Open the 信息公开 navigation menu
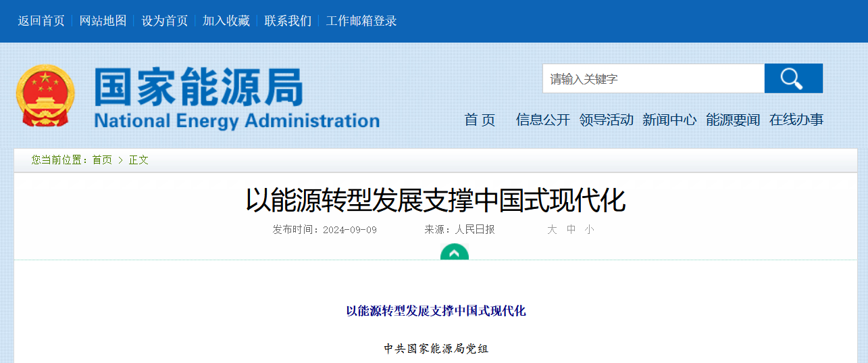This screenshot has height=363, width=868. pyautogui.click(x=542, y=120)
